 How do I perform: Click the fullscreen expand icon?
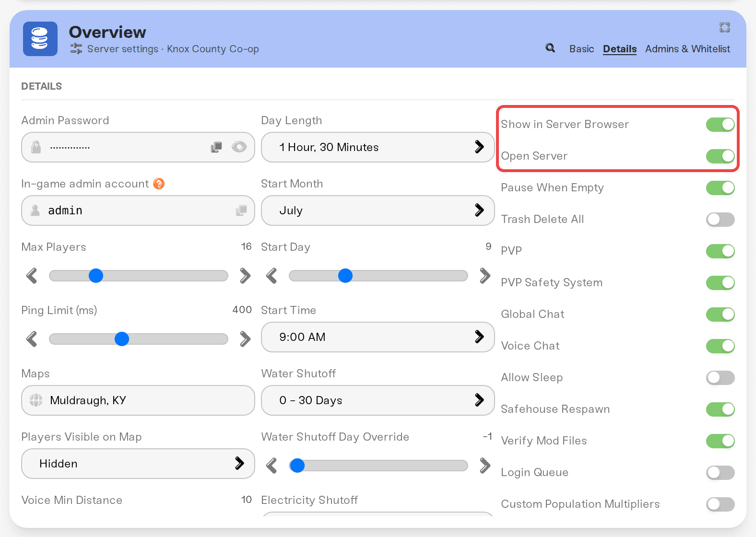[725, 27]
